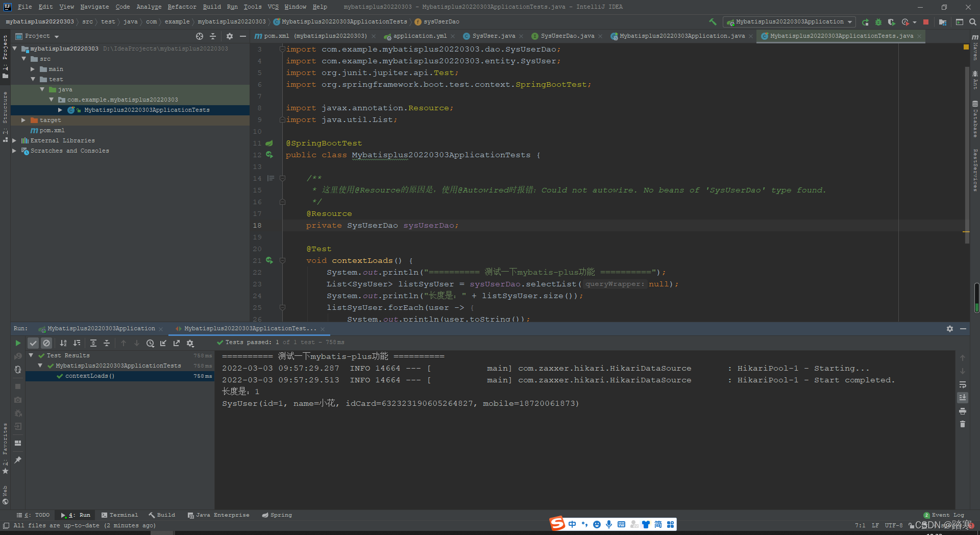Open the Project view dropdown

(38, 36)
